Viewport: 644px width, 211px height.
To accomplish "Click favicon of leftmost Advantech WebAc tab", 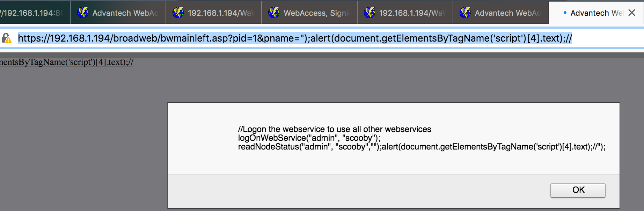I will pos(83,13).
